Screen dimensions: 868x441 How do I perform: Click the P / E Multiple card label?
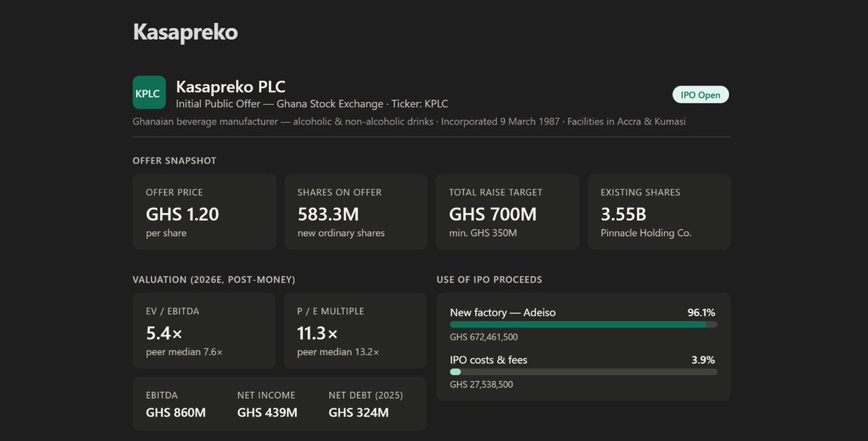(331, 311)
